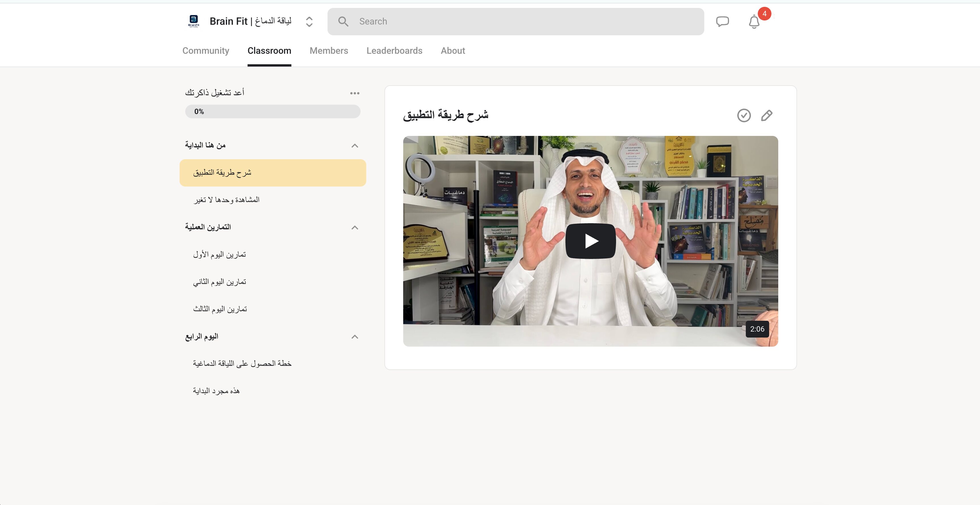980x505 pixels.
Task: Click the course title أعد تشغيل ذاكرتك
Action: 215,93
